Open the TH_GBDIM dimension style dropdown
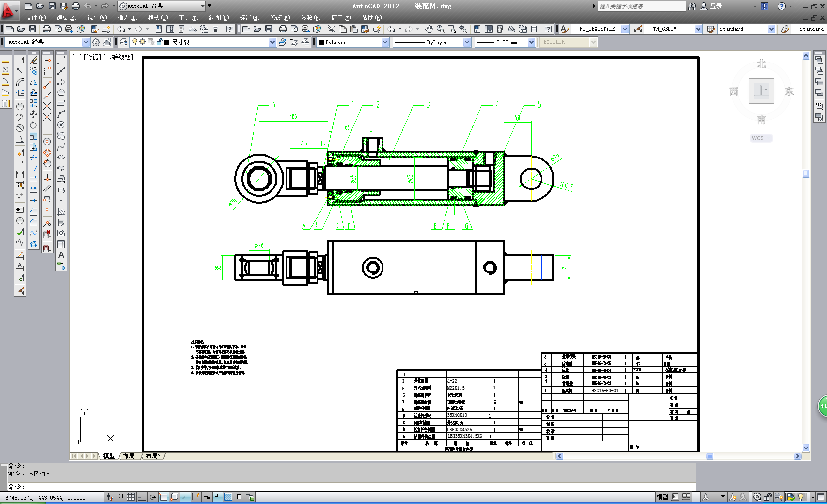The height and width of the screenshot is (504, 827). point(698,29)
